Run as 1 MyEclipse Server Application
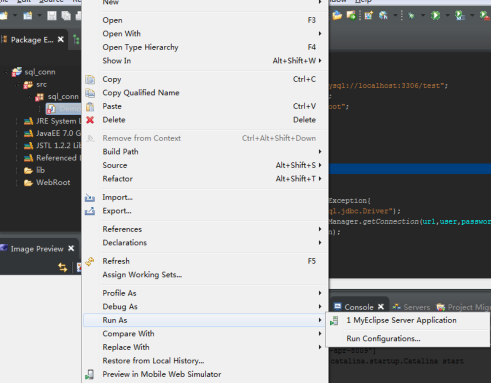 click(408, 320)
